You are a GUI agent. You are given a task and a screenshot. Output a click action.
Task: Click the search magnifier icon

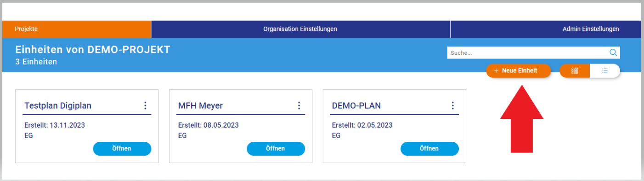pyautogui.click(x=613, y=53)
